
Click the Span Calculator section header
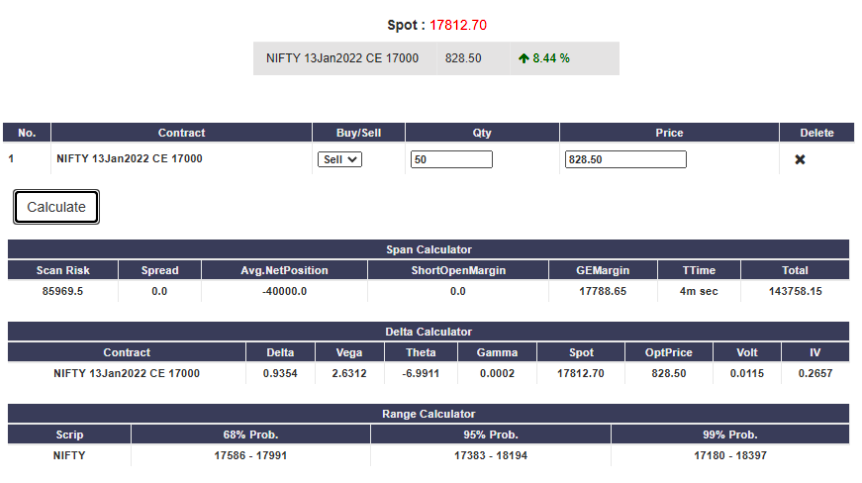coord(429,249)
